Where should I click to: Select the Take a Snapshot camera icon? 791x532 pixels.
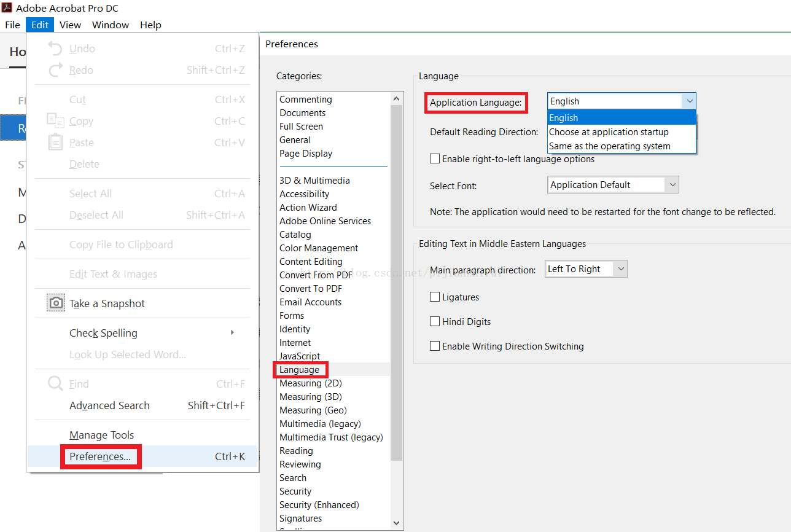pos(55,303)
